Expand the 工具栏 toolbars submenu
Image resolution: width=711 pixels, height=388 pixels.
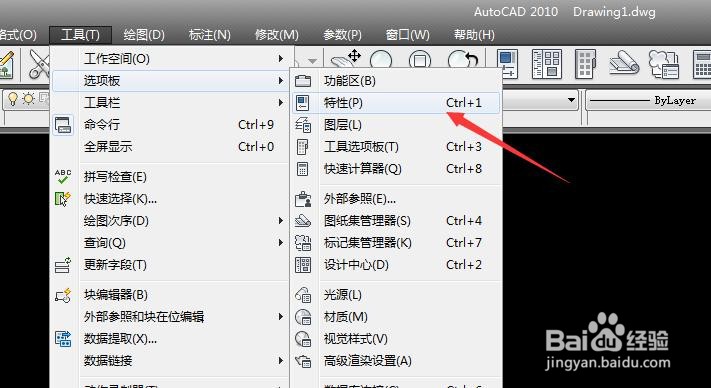170,103
